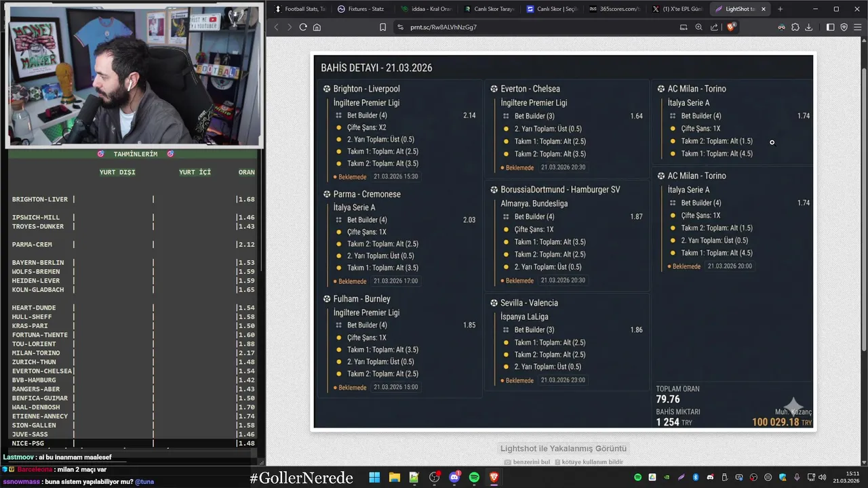Click the 'Sevilla - Valencia' match title
Viewport: 868px width, 488px height.
point(529,303)
